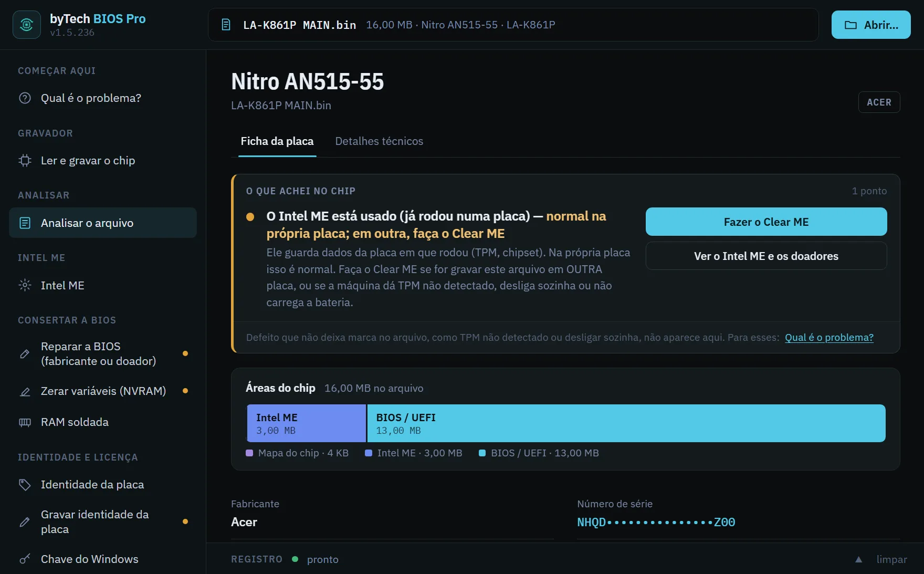Image resolution: width=924 pixels, height=574 pixels.
Task: Follow the Qual é o problema? link in the note
Action: tap(829, 338)
